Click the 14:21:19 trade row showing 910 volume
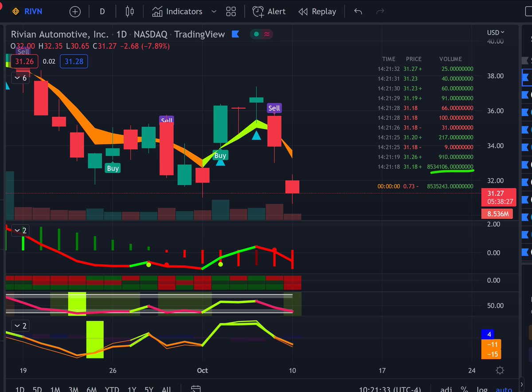The width and height of the screenshot is (532, 392). tap(426, 157)
